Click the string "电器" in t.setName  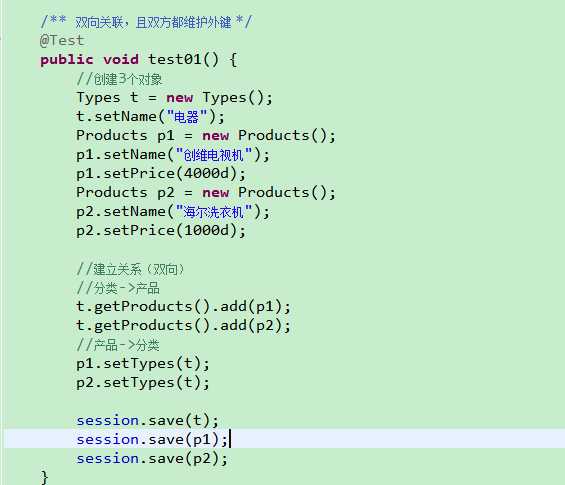coord(187,117)
